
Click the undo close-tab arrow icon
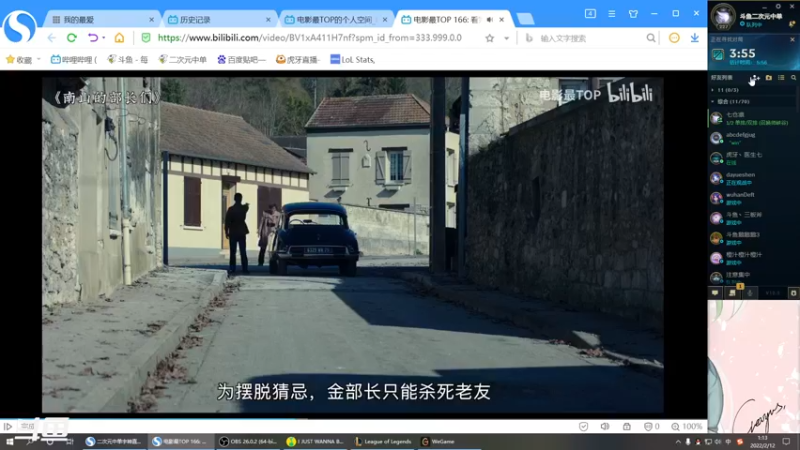pyautogui.click(x=92, y=38)
